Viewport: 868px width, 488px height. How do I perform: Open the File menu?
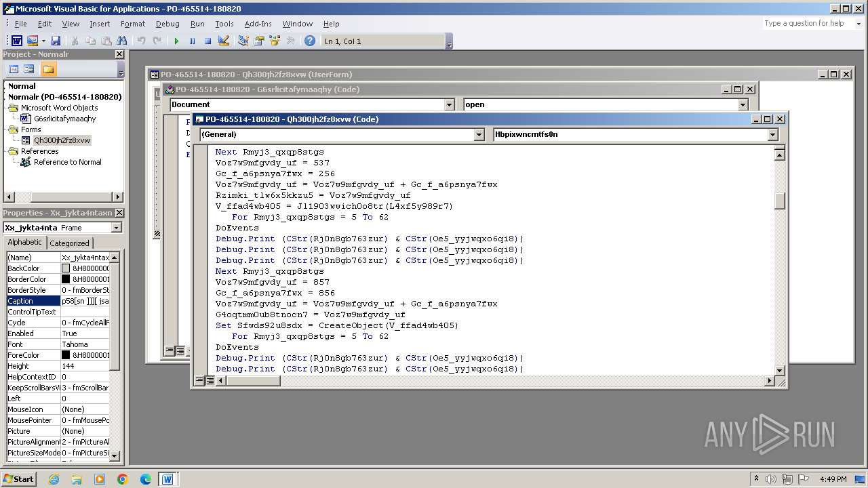tap(20, 24)
